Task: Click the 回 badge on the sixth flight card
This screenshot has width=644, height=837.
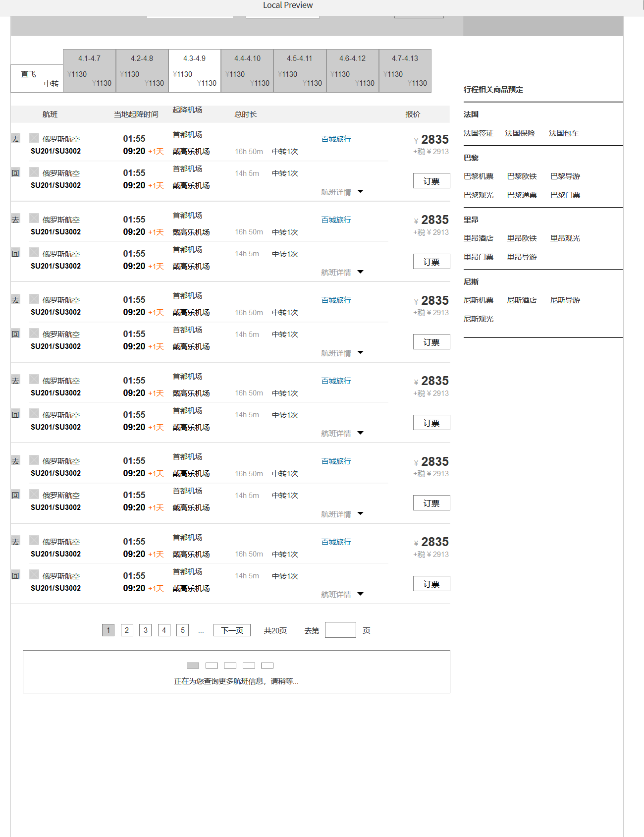Action: [x=16, y=575]
